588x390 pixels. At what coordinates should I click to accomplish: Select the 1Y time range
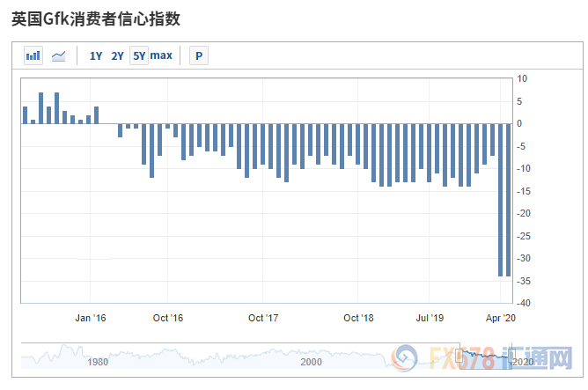pos(96,56)
